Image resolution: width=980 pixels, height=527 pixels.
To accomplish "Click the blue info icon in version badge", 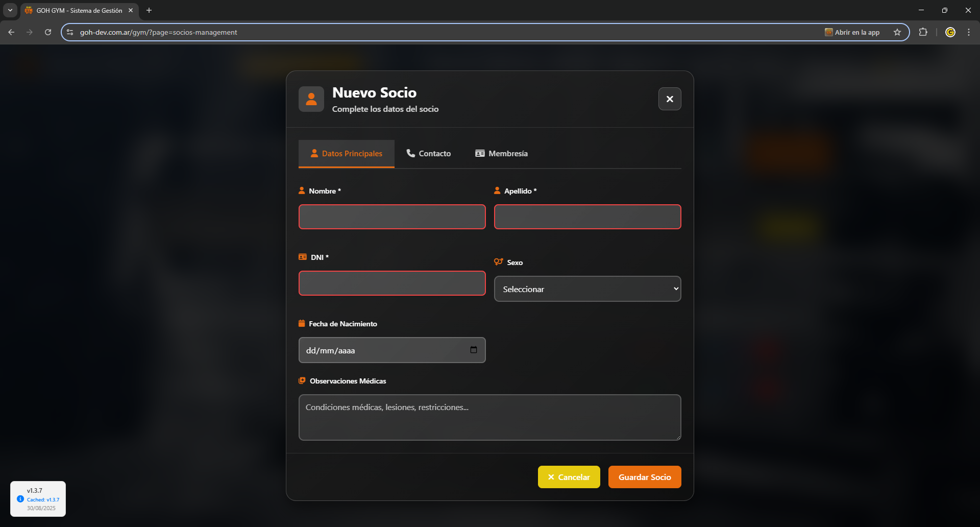I will (20, 499).
